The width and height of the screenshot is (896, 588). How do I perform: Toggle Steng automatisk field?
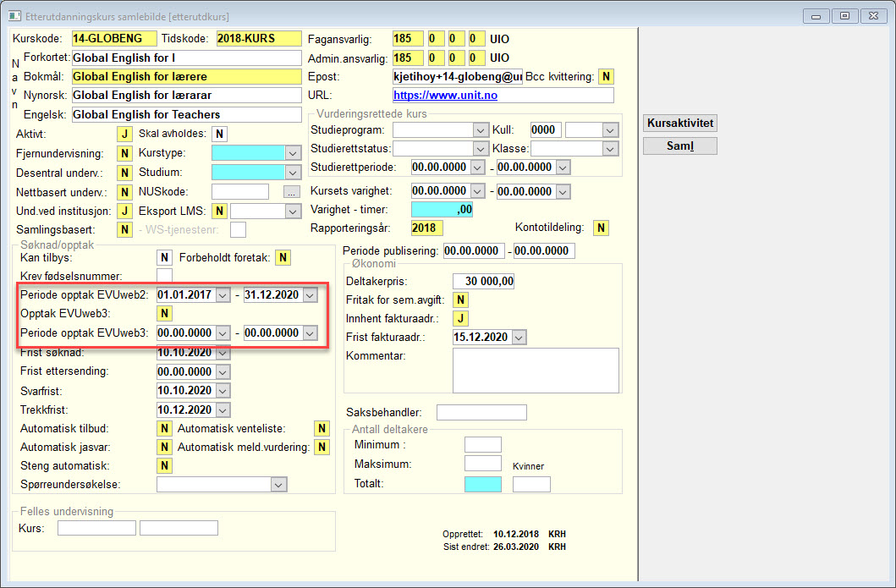click(165, 465)
